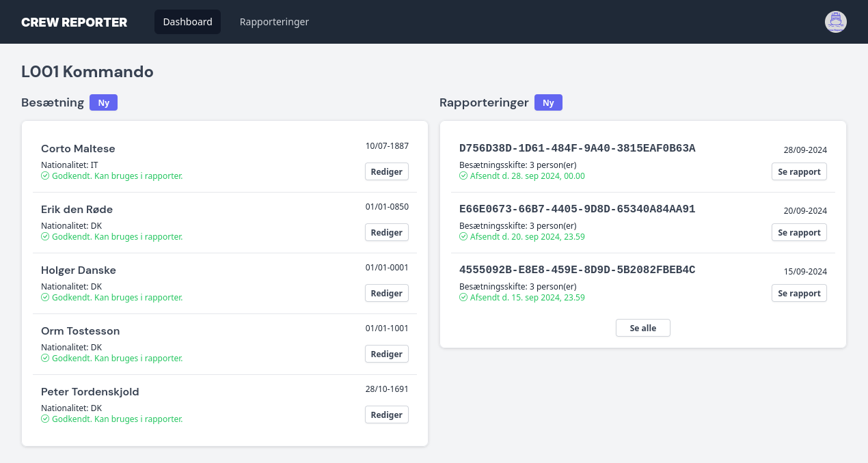Viewport: 868px width, 463px height.
Task: Edit the Holger Danske crew entry
Action: click(x=386, y=293)
